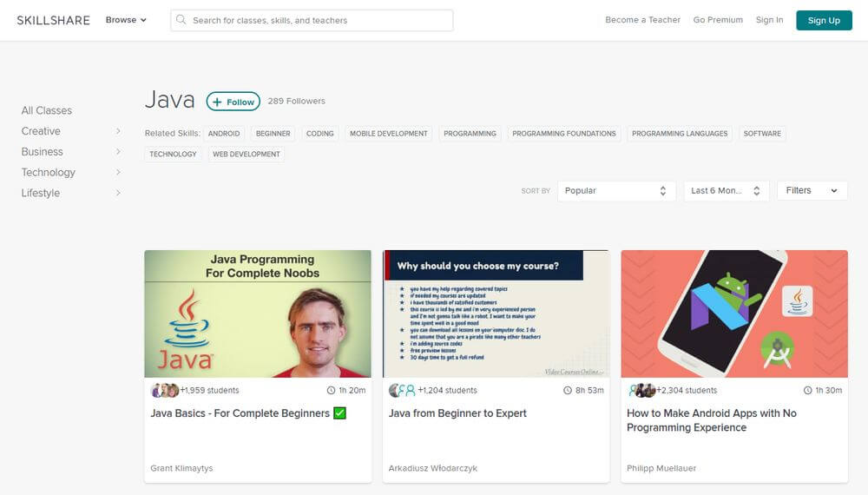The image size is (868, 495).
Task: Click Sign In
Action: pos(769,20)
